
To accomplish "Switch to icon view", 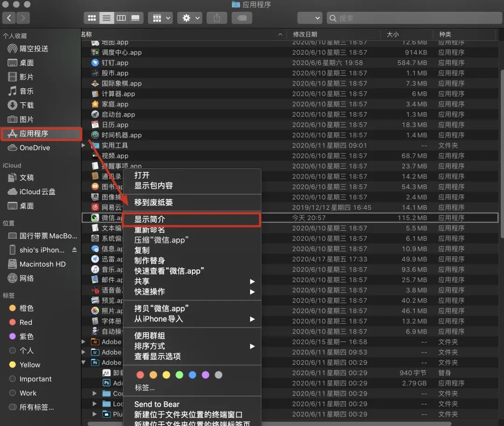I will coord(91,18).
